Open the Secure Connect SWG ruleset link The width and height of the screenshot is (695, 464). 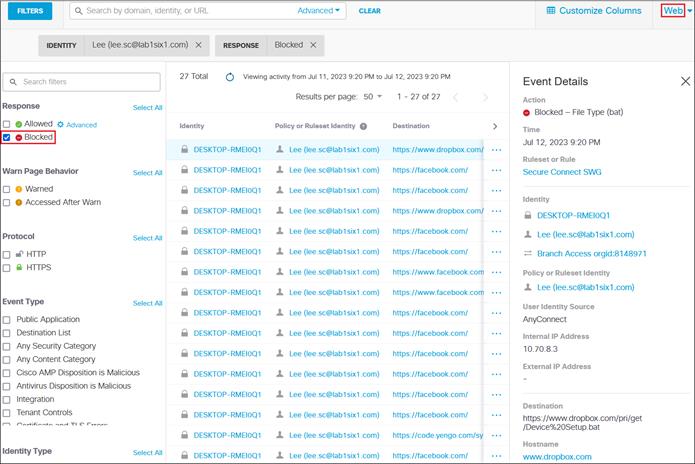[x=562, y=172]
